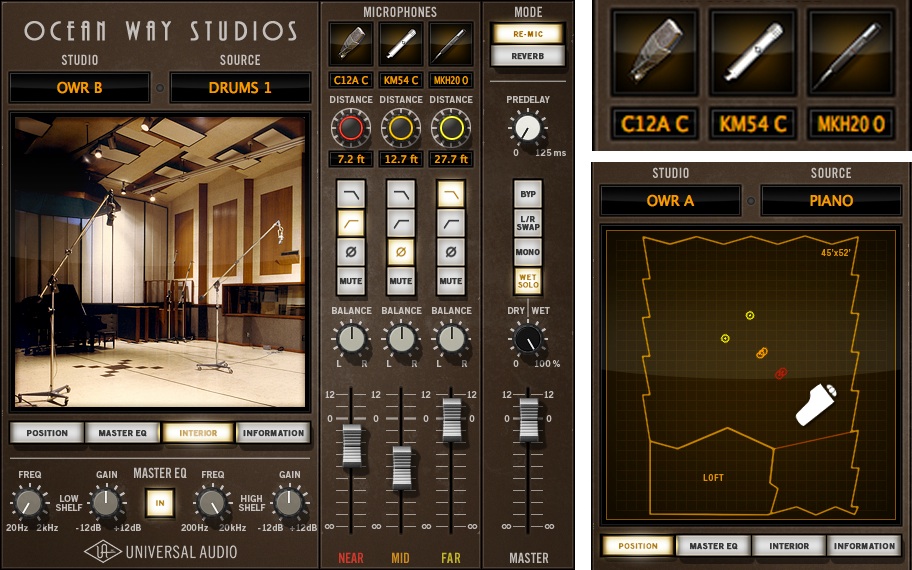Click the large KM54 microphone image in the enlarged inset
The image size is (912, 570).
point(753,53)
